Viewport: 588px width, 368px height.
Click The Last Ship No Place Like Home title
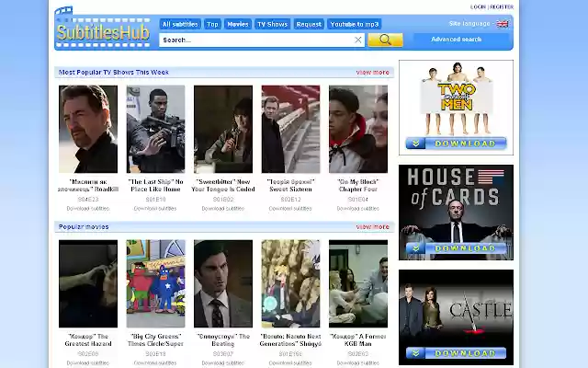tap(155, 186)
